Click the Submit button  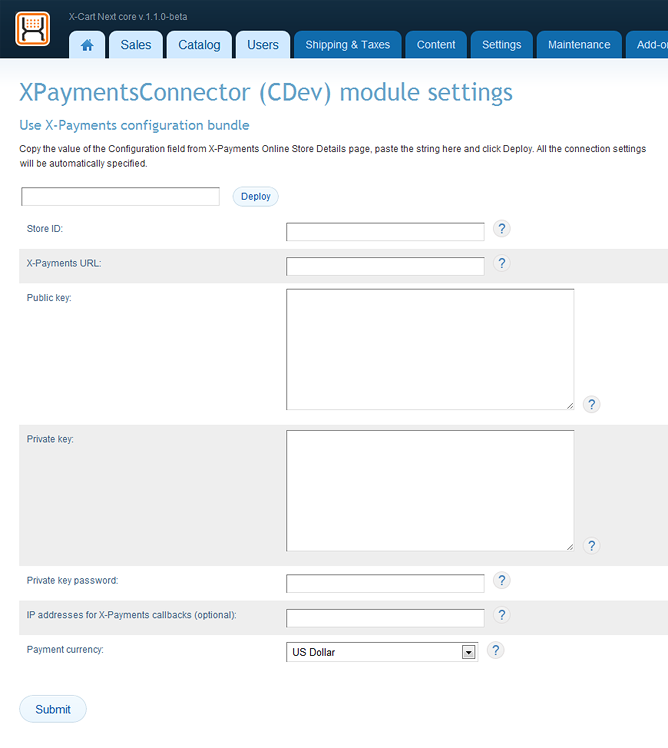53,709
